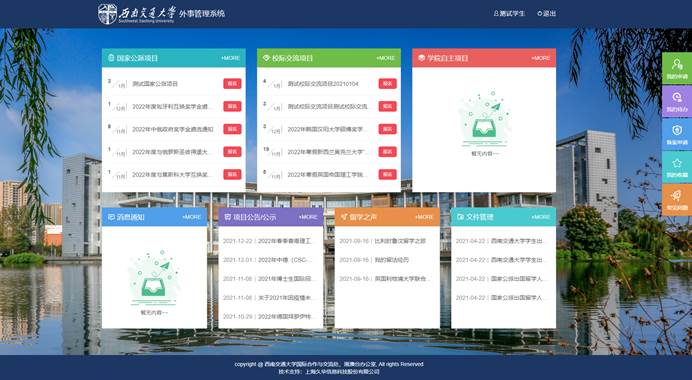Click the blue shield icon sidebar tile

pyautogui.click(x=677, y=134)
